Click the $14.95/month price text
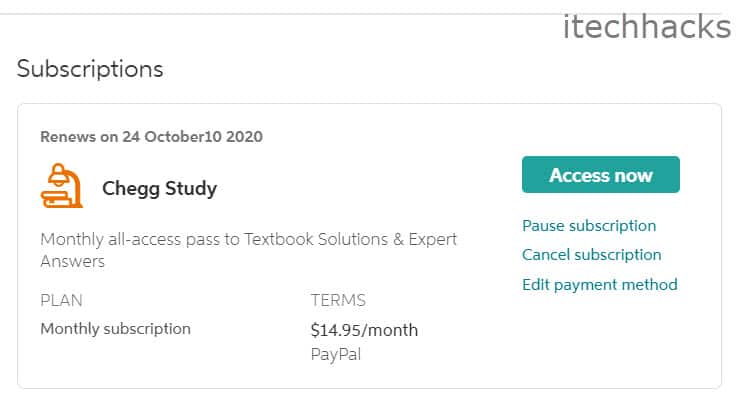 pos(364,330)
